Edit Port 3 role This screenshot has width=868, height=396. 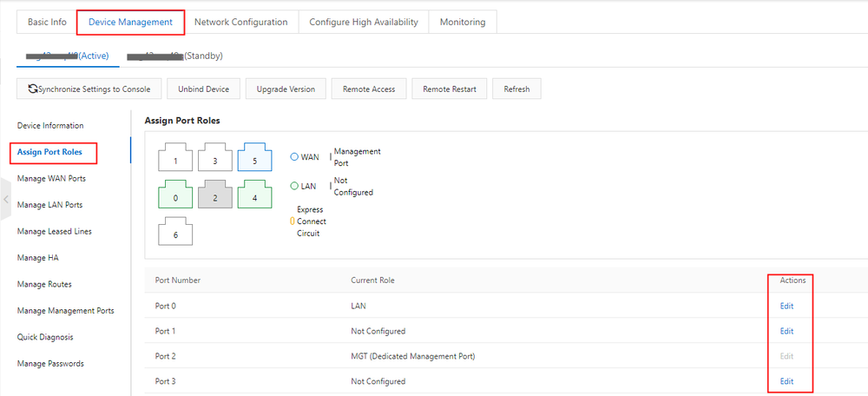click(786, 381)
